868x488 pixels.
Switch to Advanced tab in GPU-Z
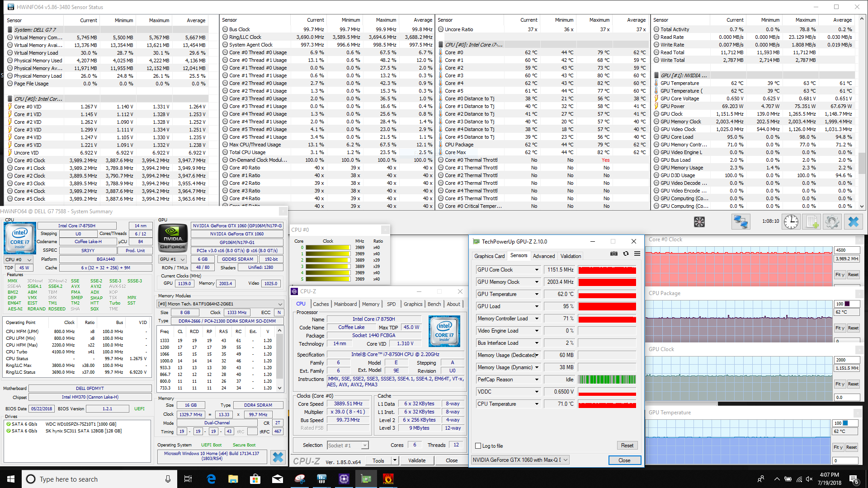(x=543, y=256)
